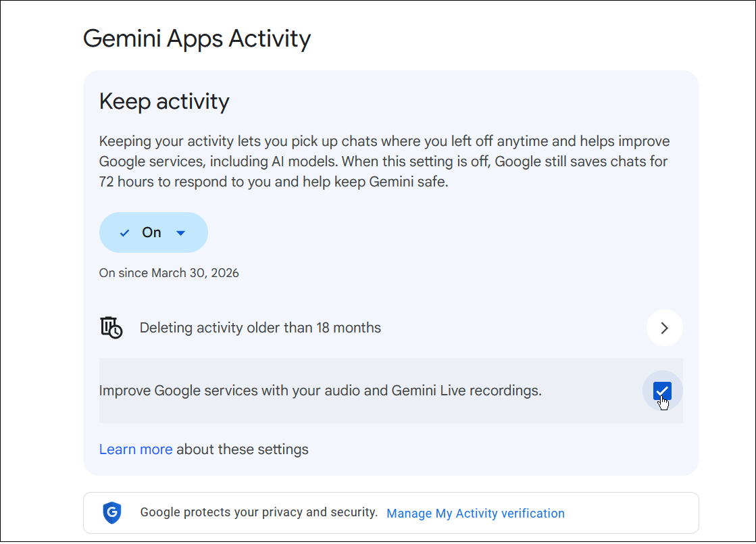
Task: Click the auto-delete trash clock icon
Action: point(111,328)
